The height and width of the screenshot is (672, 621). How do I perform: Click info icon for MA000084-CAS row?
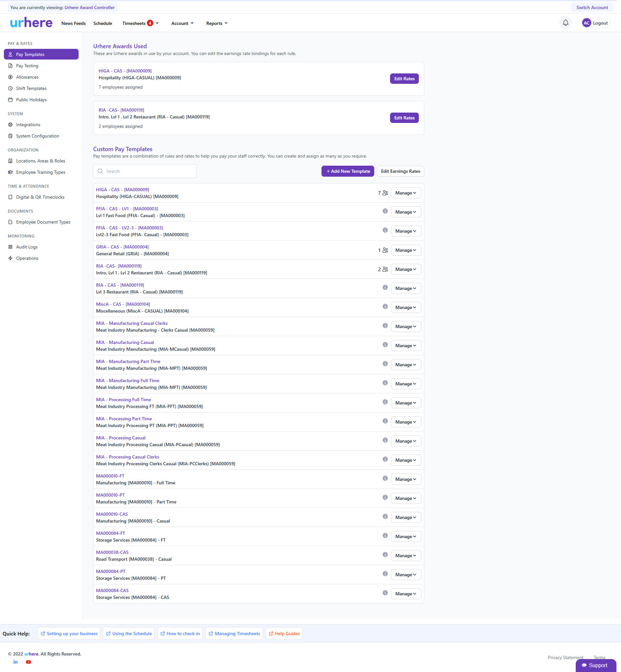385,593
